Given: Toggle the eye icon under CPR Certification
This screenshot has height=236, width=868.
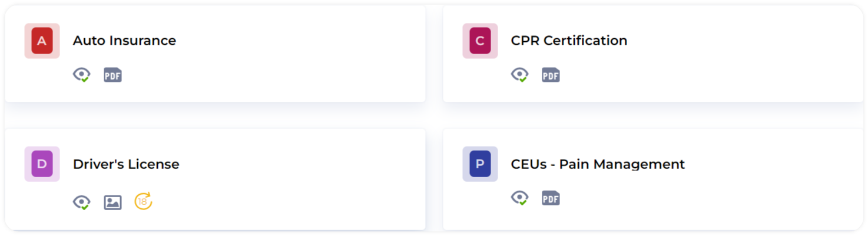Looking at the screenshot, I should point(519,75).
